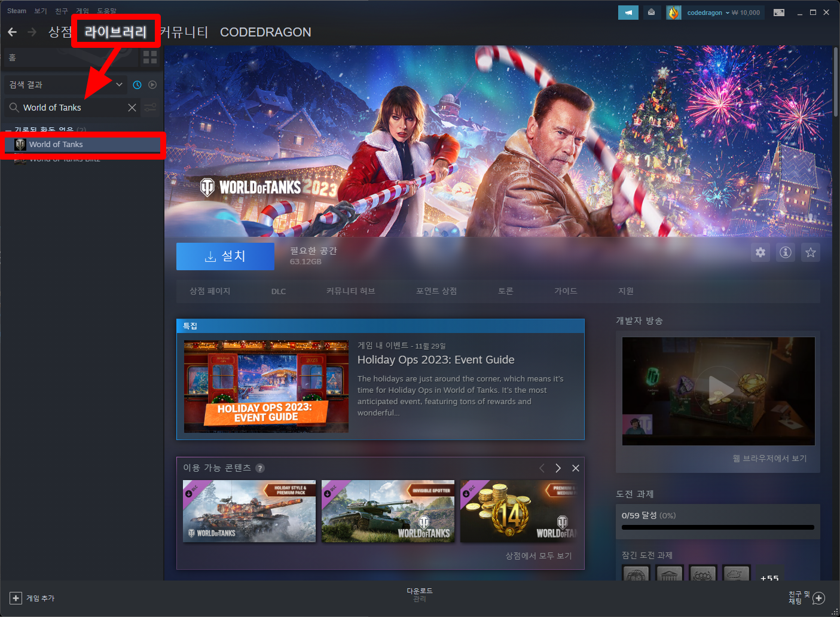Click the codedragon profile avatar

[674, 13]
